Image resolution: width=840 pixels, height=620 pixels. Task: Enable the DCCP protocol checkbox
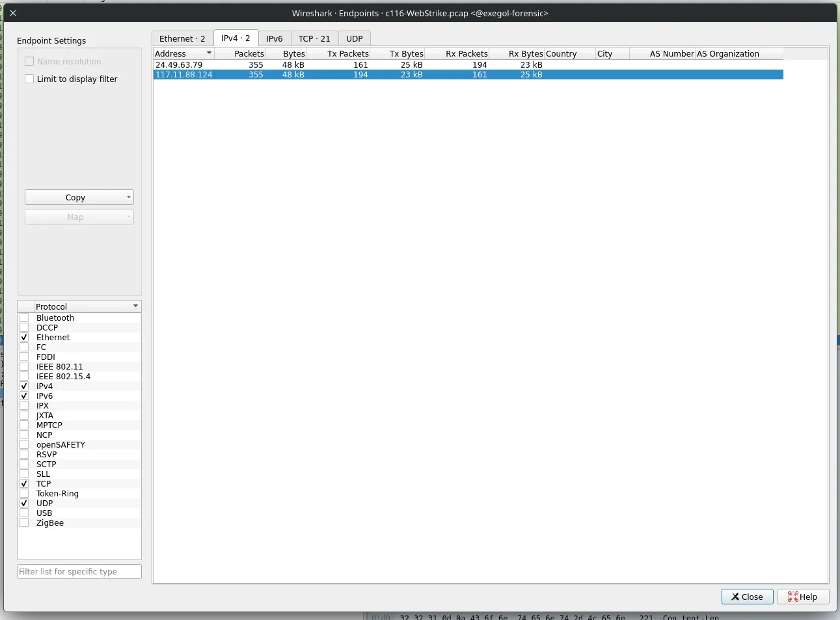point(24,328)
